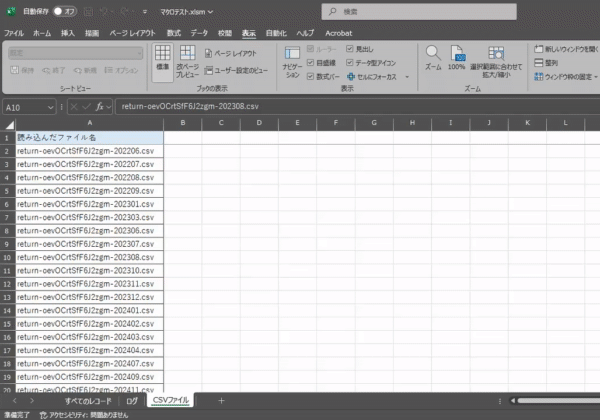
Task: Add a new sheet with plus button
Action: tap(221, 400)
